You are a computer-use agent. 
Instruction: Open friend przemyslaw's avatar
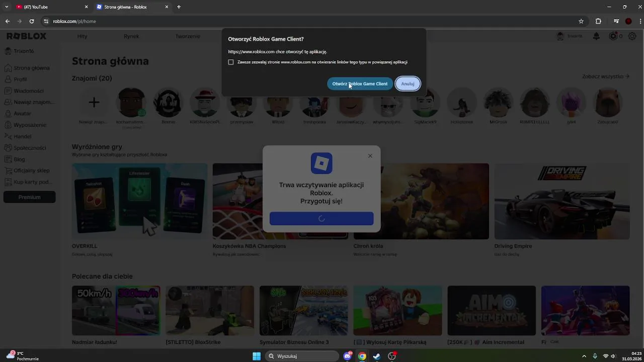pos(242,103)
